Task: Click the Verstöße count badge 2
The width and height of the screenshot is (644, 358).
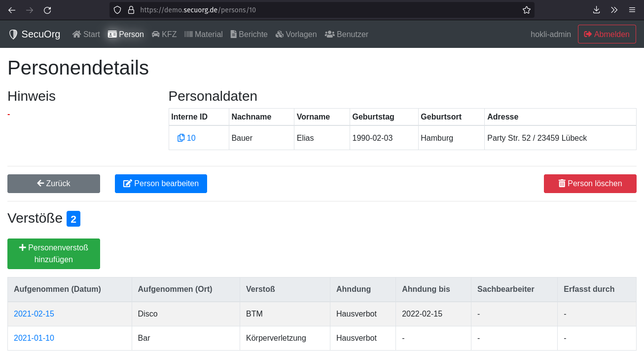Action: click(73, 219)
